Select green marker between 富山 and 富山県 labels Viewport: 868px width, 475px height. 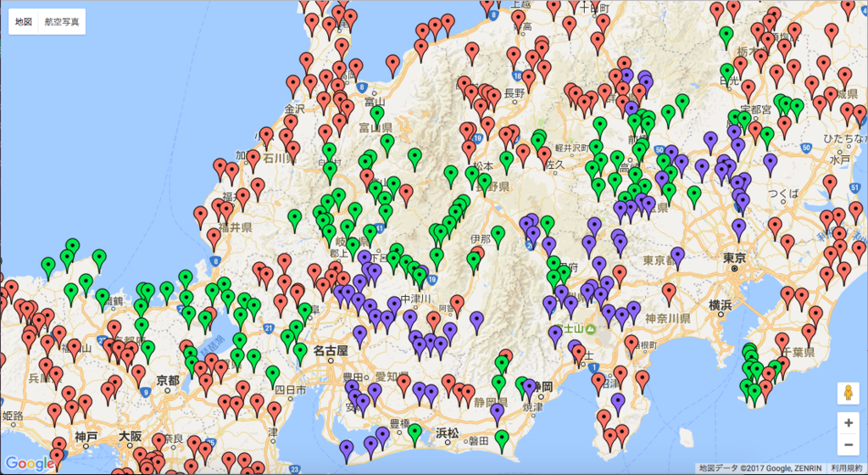[377, 116]
